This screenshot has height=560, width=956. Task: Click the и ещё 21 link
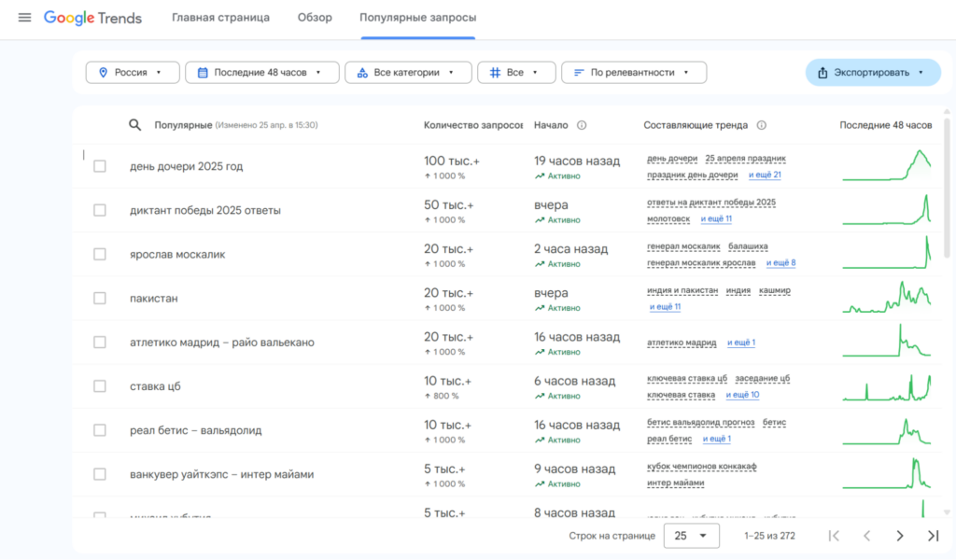coord(765,175)
